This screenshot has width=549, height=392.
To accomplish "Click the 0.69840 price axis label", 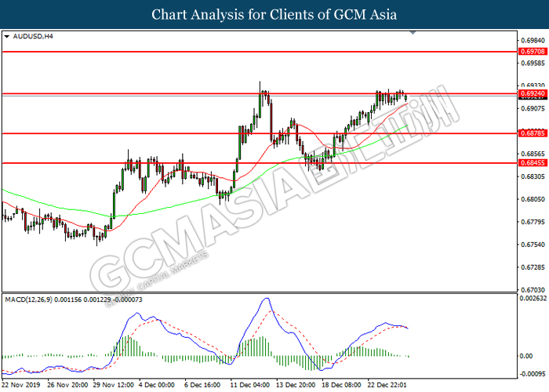I will click(x=533, y=41).
